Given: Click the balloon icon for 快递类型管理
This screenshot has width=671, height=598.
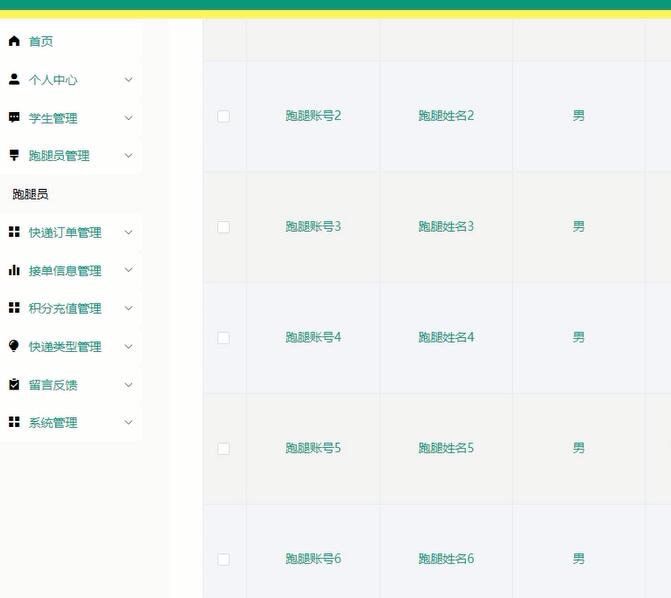Looking at the screenshot, I should tap(14, 346).
